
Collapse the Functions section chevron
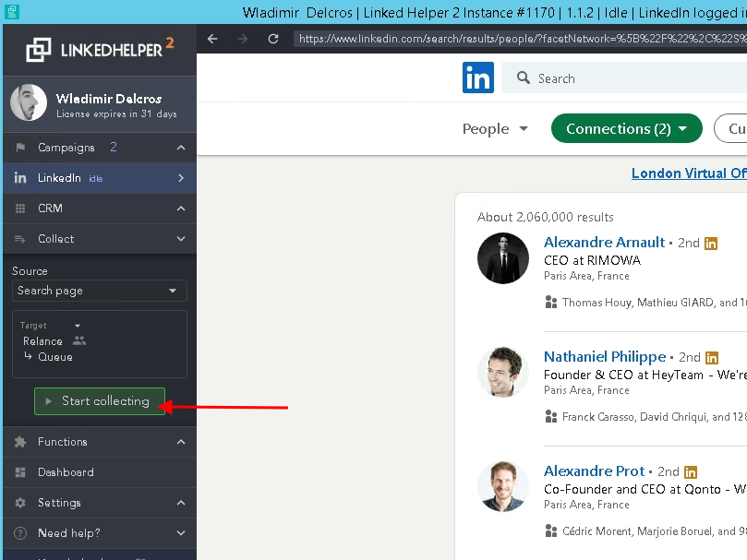click(x=181, y=442)
